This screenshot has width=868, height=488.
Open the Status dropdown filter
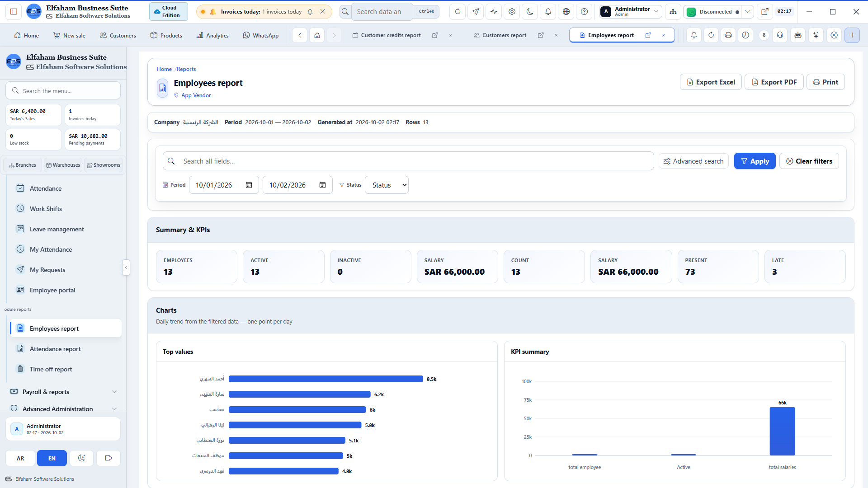point(387,185)
